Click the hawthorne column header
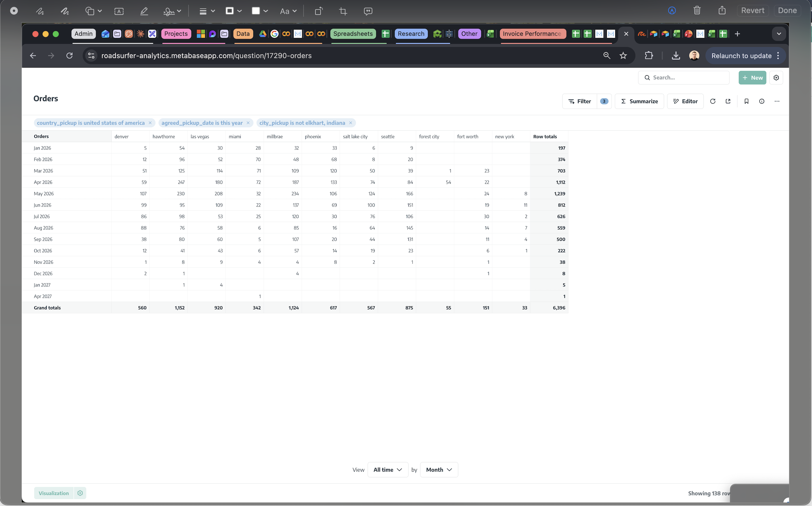 click(164, 137)
